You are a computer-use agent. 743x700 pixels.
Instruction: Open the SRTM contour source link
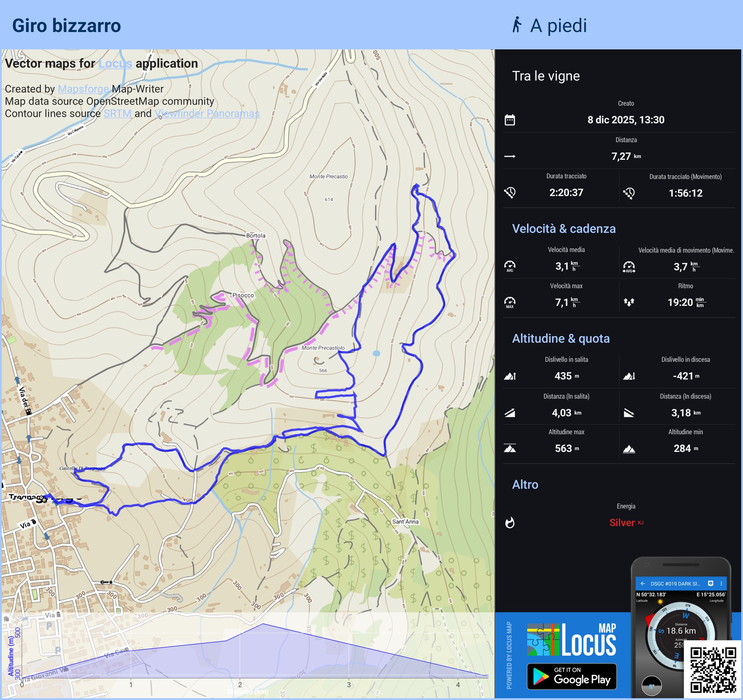(x=117, y=113)
